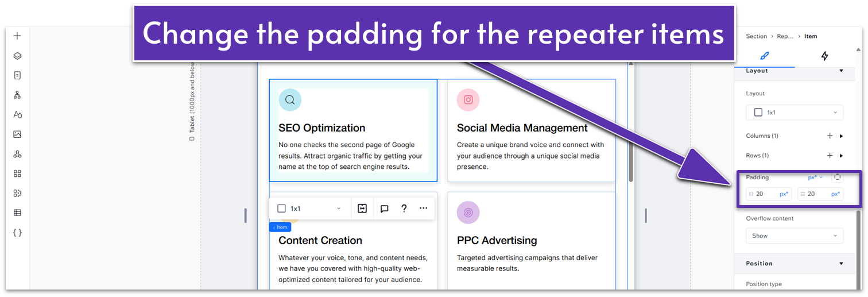Select the Social Media Management heading

(x=522, y=128)
